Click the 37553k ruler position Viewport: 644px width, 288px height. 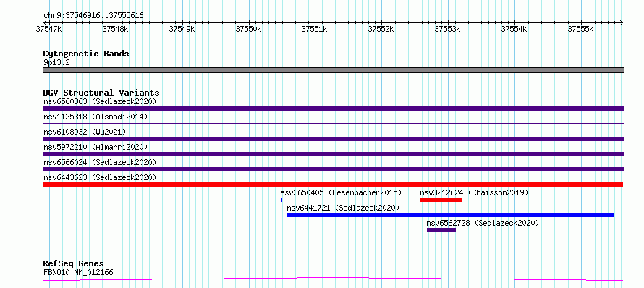coord(448,29)
